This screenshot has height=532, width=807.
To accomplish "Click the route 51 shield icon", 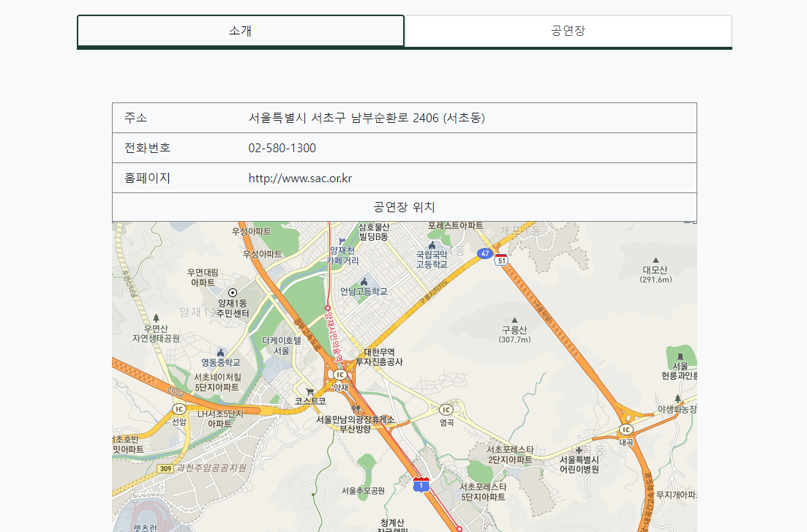I will coord(501,260).
